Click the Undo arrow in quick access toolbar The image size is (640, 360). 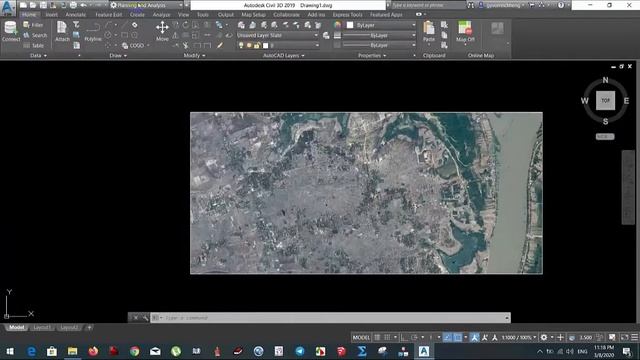point(83,5)
